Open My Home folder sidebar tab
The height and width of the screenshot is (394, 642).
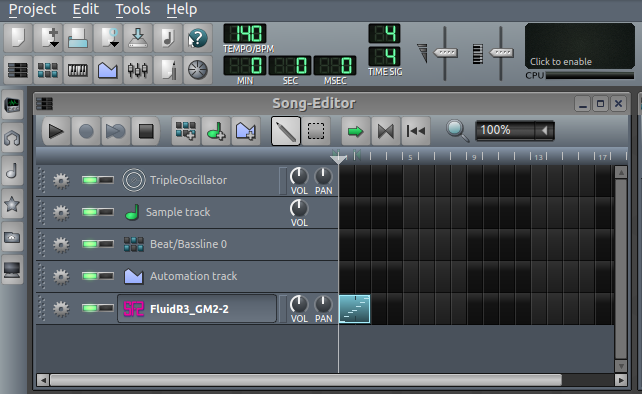(x=12, y=237)
